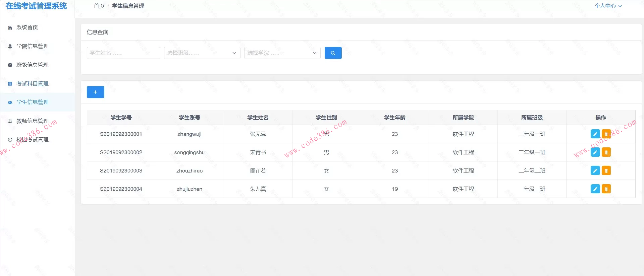Click the blue search magnifier button
The height and width of the screenshot is (276, 644).
tap(333, 53)
